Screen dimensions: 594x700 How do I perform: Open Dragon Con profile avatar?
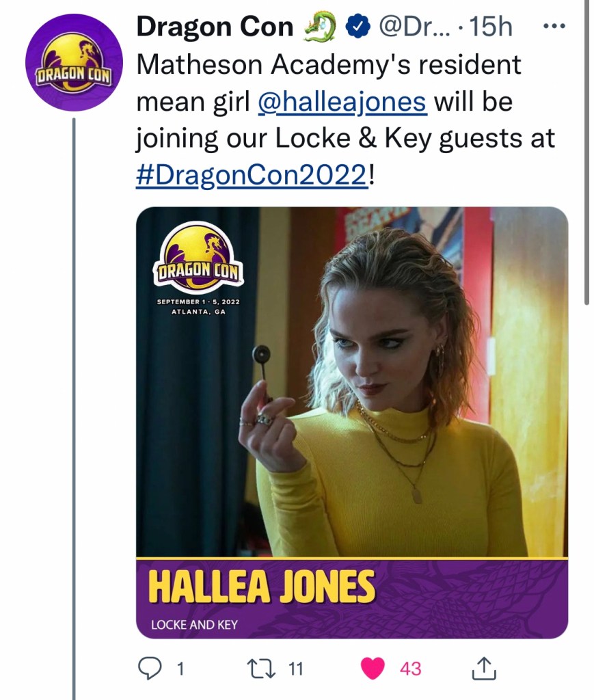74,62
